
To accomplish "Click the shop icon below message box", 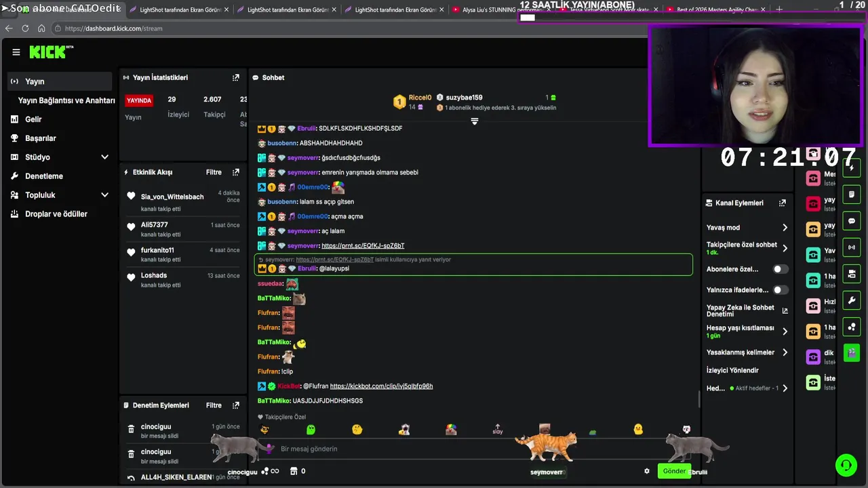I will [294, 471].
